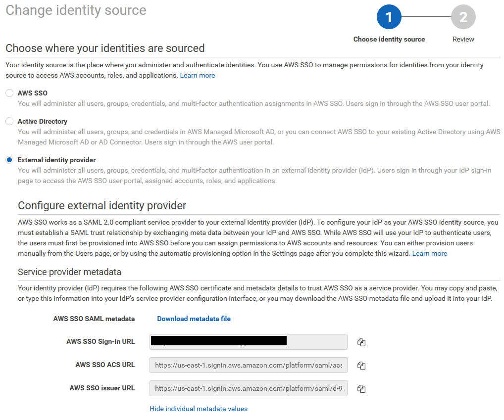This screenshot has height=420, width=504.
Task: Click the Choose identity source step label
Action: point(389,39)
